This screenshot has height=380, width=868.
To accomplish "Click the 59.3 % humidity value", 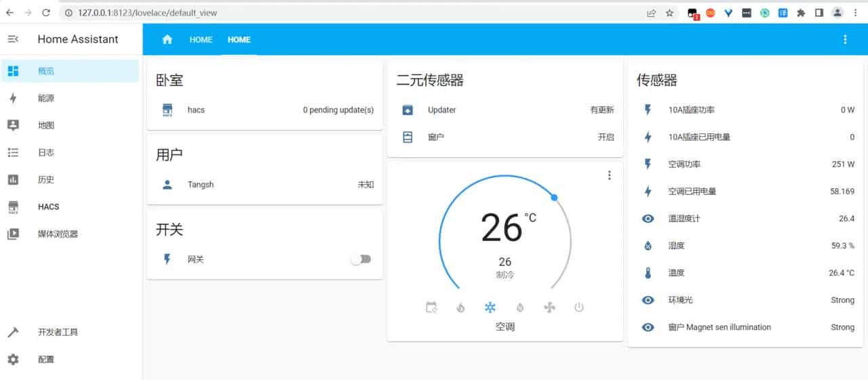I will click(843, 246).
